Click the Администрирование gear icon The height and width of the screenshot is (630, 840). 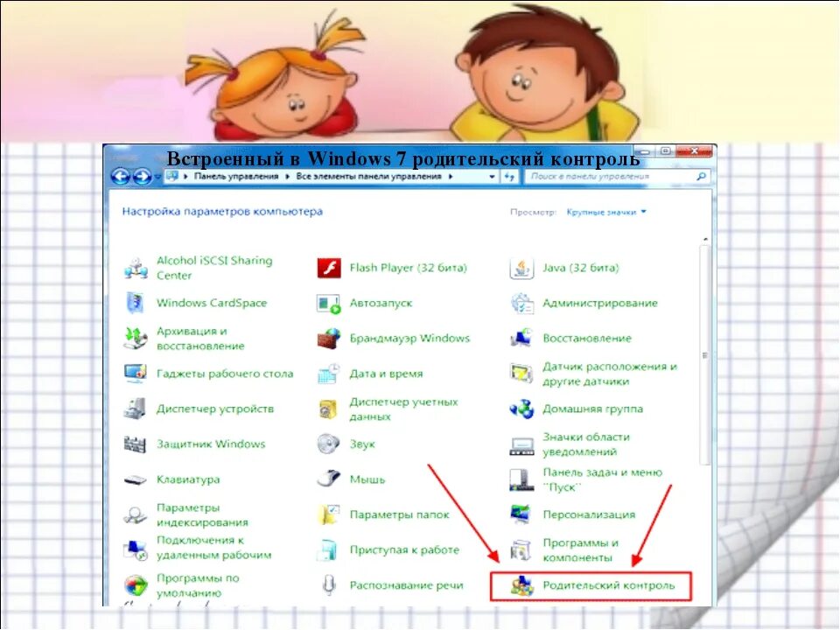521,304
